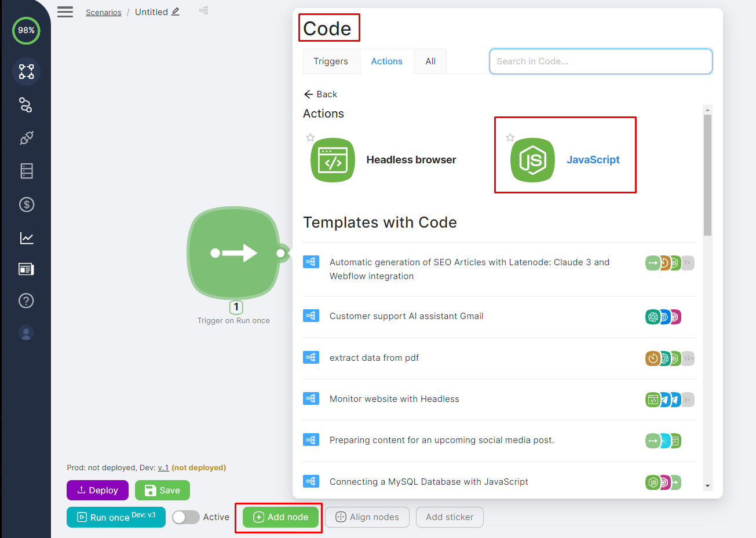Switch to the All tab
The image size is (756, 538).
coord(430,61)
